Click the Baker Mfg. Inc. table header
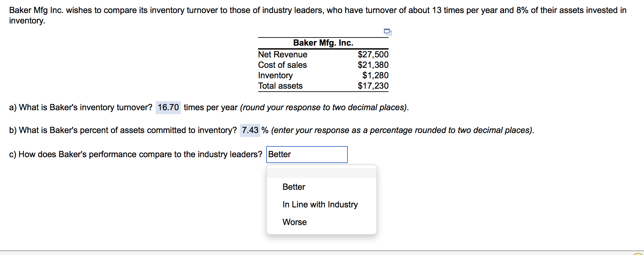Screen dimensions: 644x255 (323, 42)
